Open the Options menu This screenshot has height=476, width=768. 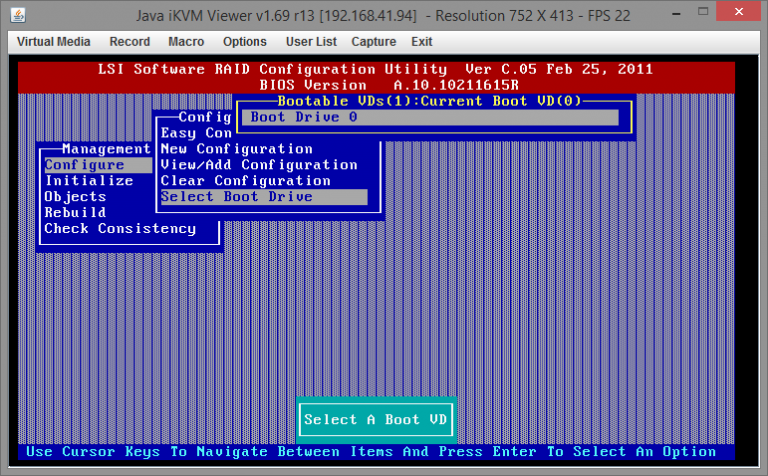pyautogui.click(x=245, y=42)
